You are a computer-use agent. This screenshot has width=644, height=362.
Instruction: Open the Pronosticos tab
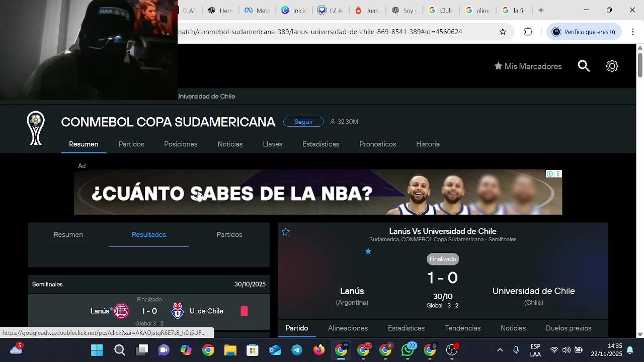coord(378,144)
